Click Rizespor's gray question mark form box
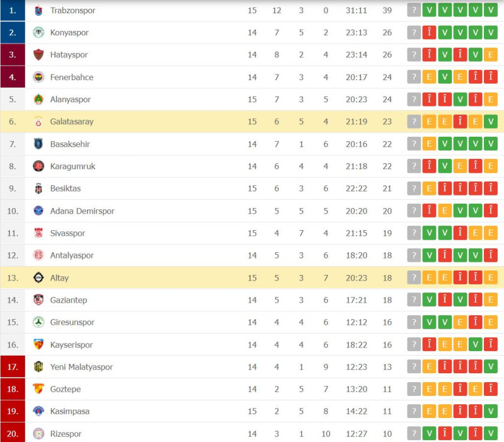Image resolution: width=504 pixels, height=442 pixels. click(x=414, y=434)
